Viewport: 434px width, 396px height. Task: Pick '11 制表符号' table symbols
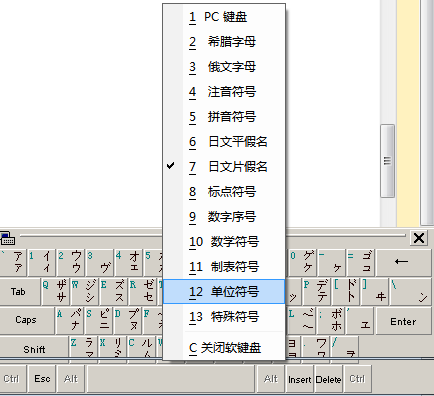224,267
